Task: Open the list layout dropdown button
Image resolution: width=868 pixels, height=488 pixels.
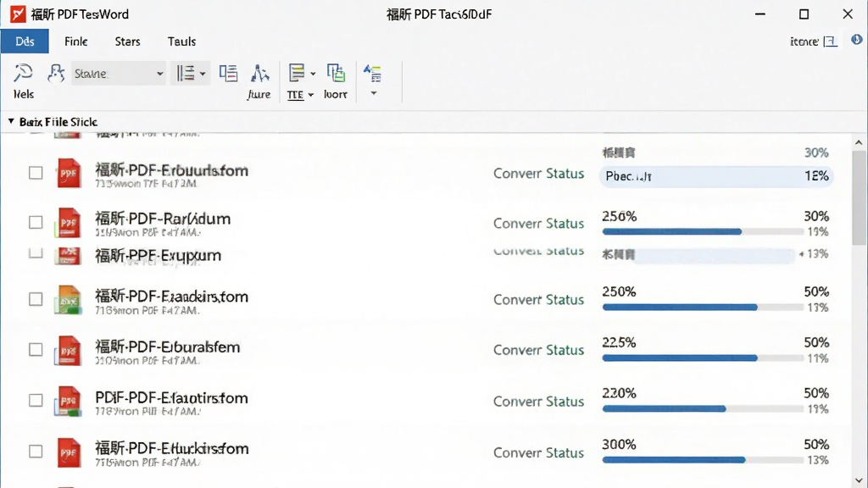Action: coord(191,73)
